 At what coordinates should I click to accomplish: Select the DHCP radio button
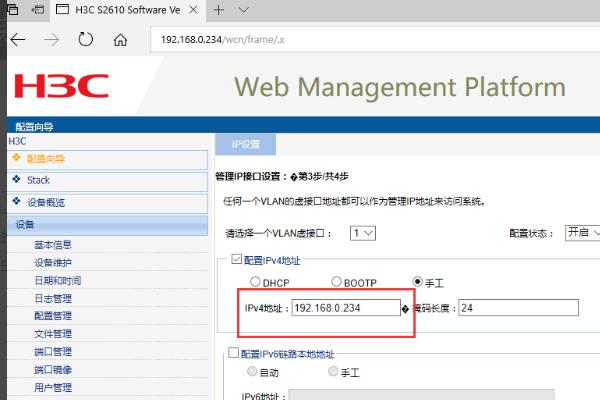click(256, 282)
